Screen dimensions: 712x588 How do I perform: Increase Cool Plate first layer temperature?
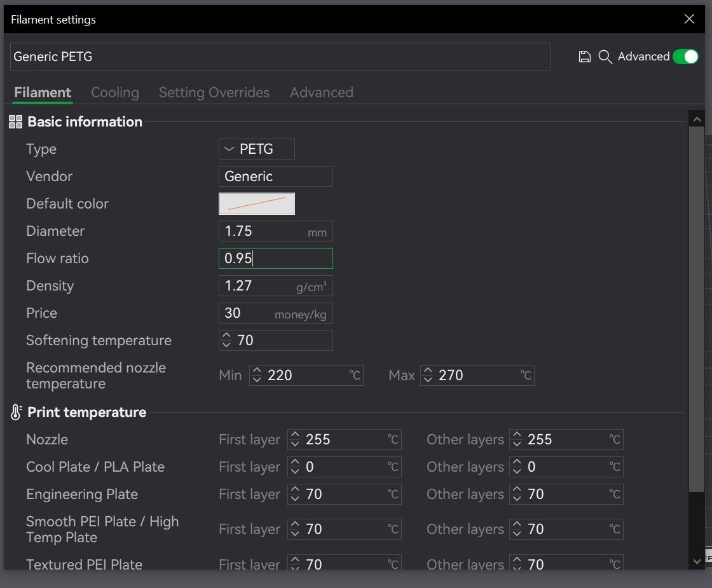pyautogui.click(x=295, y=462)
